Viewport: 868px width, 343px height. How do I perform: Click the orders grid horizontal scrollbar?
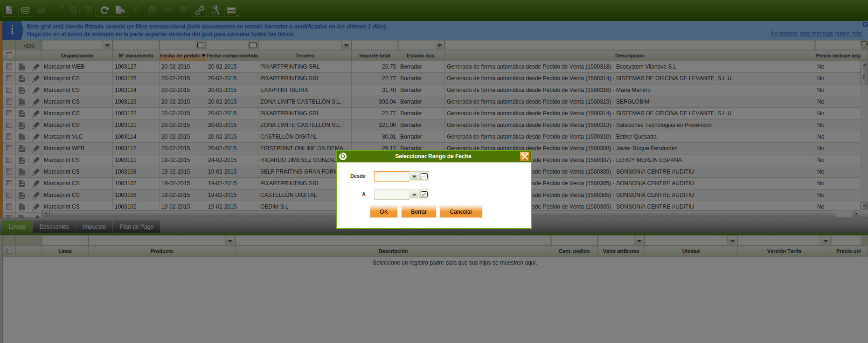(442, 214)
